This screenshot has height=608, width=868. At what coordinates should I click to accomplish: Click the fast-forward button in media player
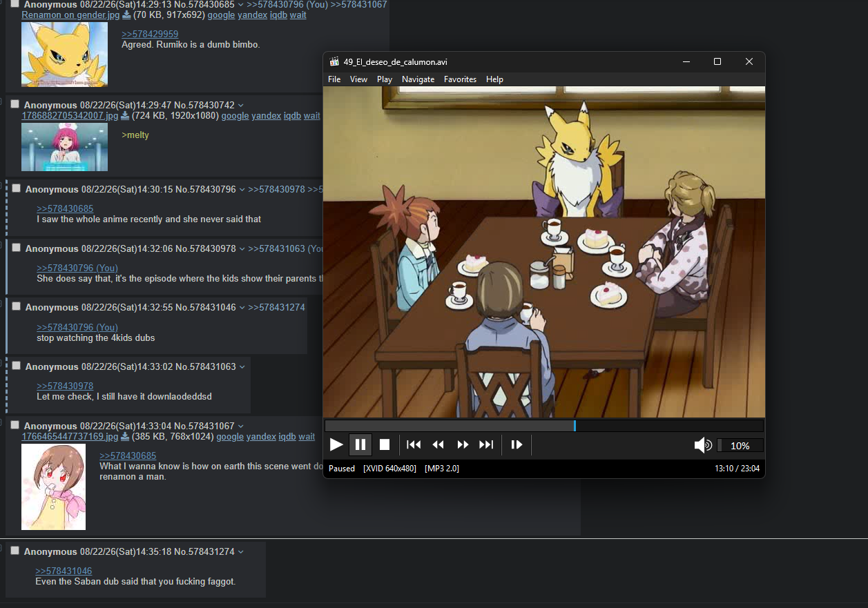463,445
